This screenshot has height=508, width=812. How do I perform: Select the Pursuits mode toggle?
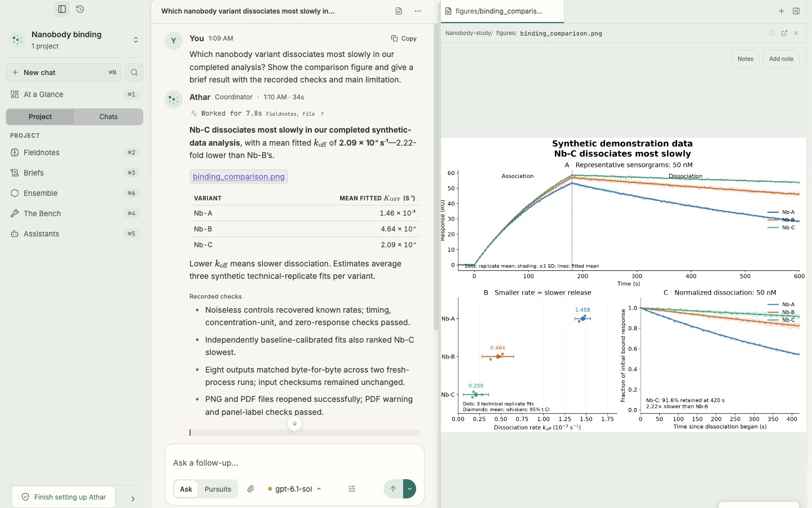point(218,489)
